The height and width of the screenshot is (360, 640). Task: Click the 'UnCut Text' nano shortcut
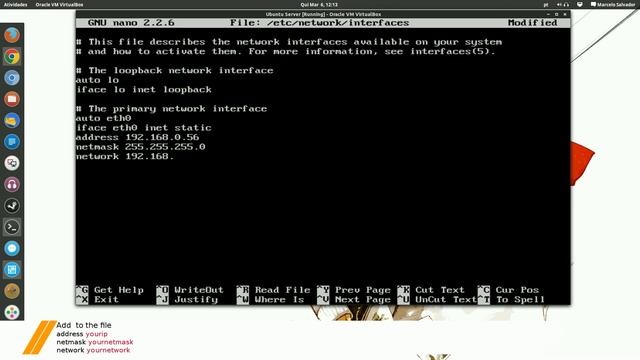437,300
